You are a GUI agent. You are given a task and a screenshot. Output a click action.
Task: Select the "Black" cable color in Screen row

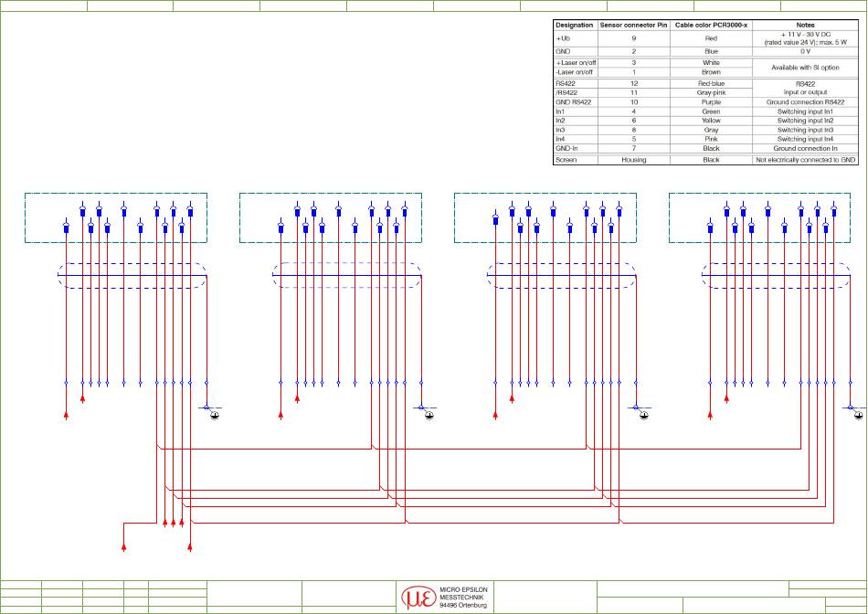coord(712,160)
